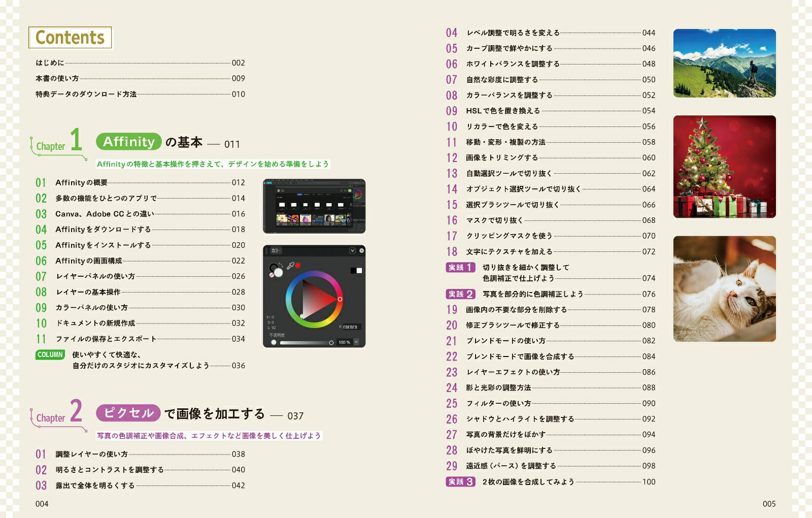Viewport: 812px width, 518px height.
Task: Select the eyedropper color picker in the color panel
Action: 291,266
